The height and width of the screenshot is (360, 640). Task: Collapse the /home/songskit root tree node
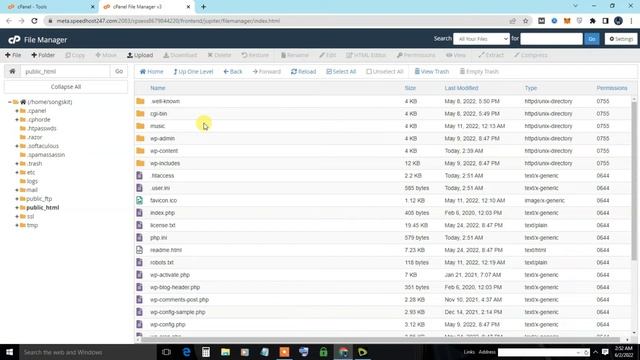(10, 102)
